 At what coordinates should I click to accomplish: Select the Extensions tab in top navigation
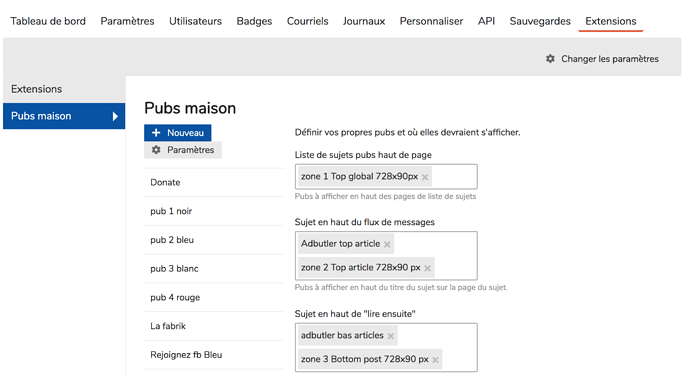click(x=611, y=21)
